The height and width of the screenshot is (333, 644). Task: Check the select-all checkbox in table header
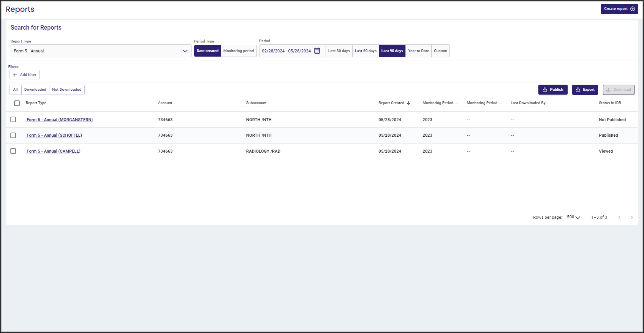17,103
